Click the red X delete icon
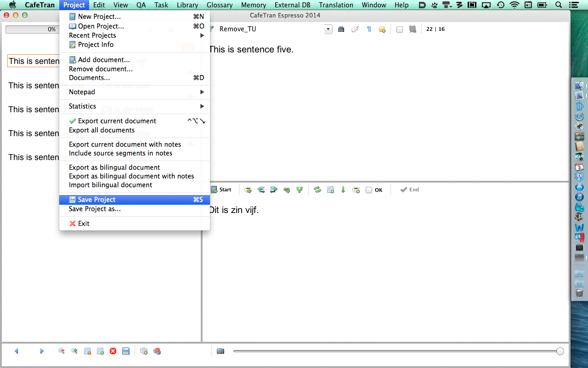This screenshot has height=368, width=588. tap(113, 351)
